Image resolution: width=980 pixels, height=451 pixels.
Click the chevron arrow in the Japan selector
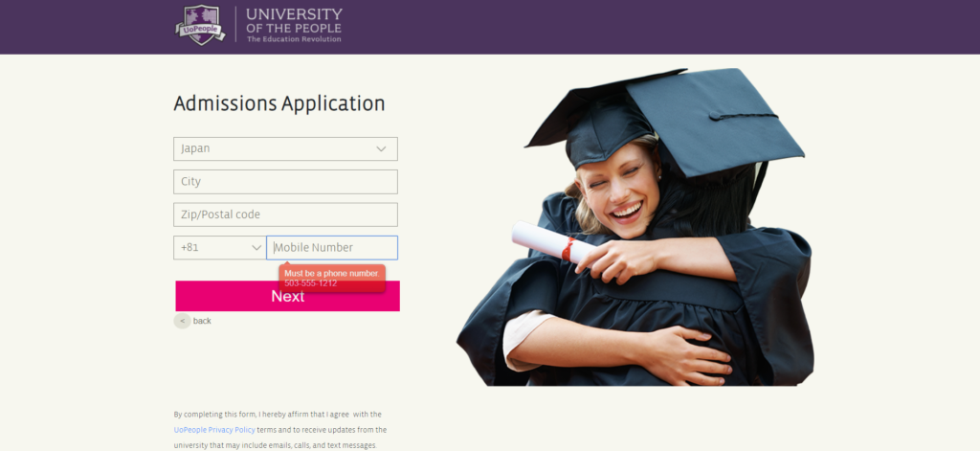pyautogui.click(x=381, y=148)
